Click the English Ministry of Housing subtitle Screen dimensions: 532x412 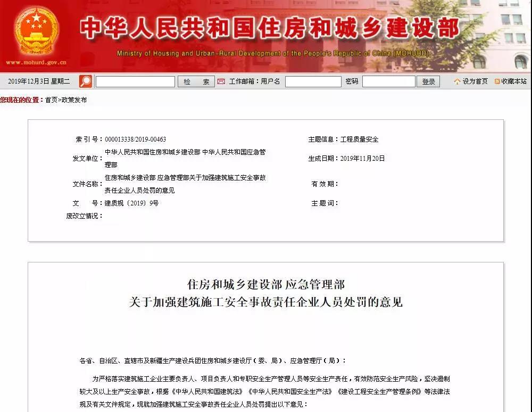(x=273, y=53)
